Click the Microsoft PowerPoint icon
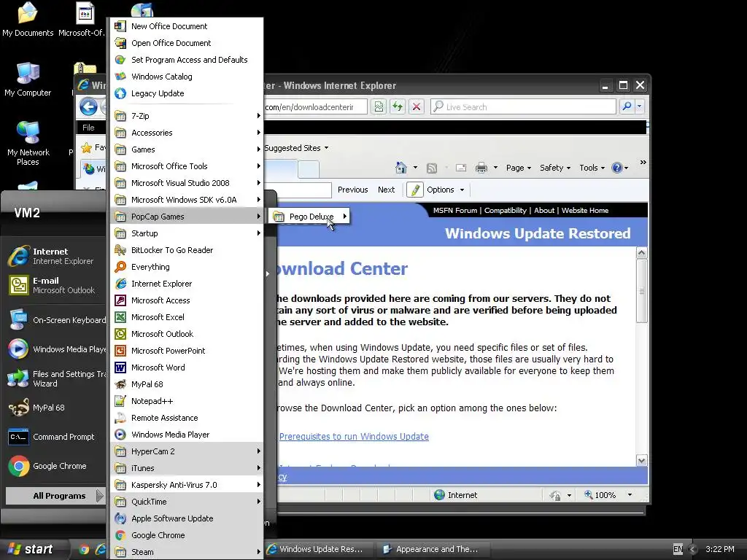This screenshot has width=747, height=560. [x=120, y=351]
